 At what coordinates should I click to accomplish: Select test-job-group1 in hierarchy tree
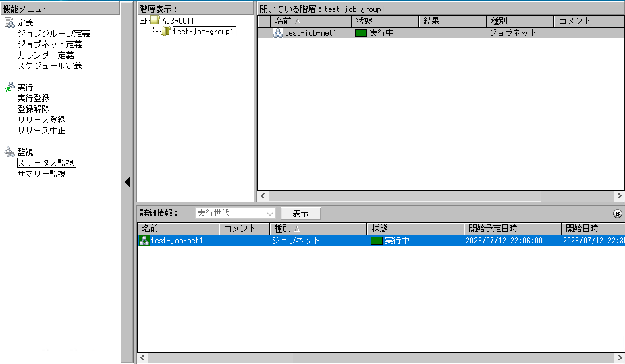(x=204, y=32)
